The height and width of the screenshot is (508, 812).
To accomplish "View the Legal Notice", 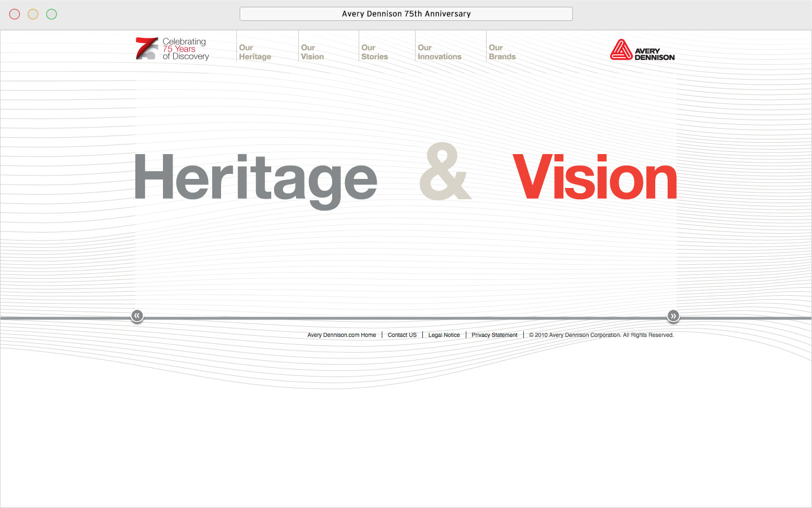I will (444, 335).
